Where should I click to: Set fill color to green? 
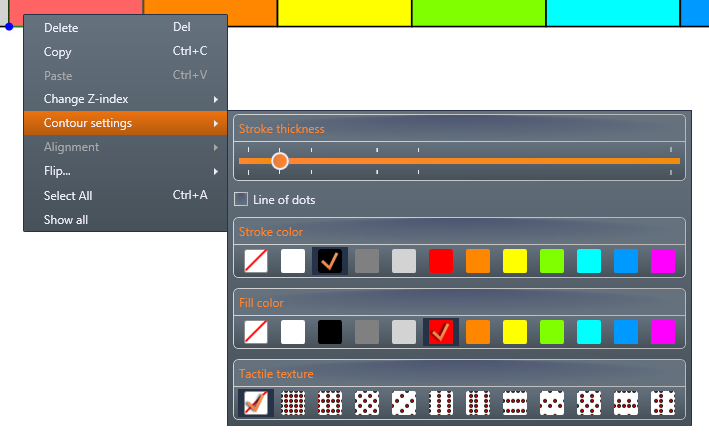552,332
